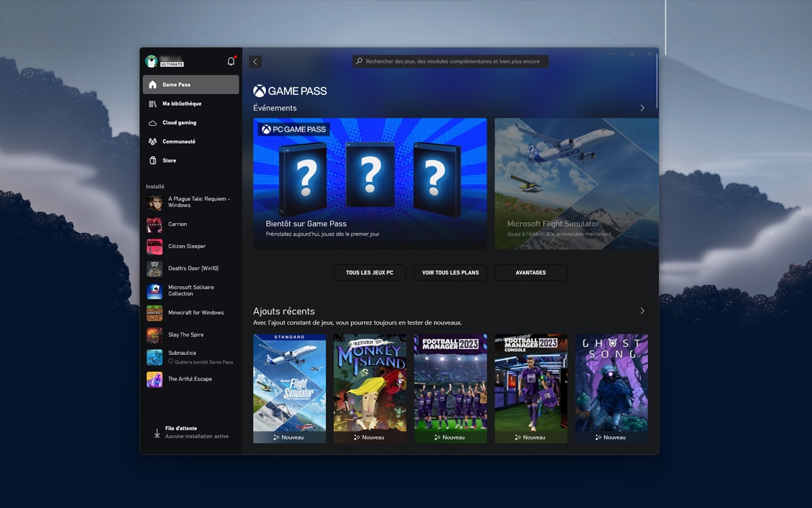Click the profile avatar icon

coord(152,61)
